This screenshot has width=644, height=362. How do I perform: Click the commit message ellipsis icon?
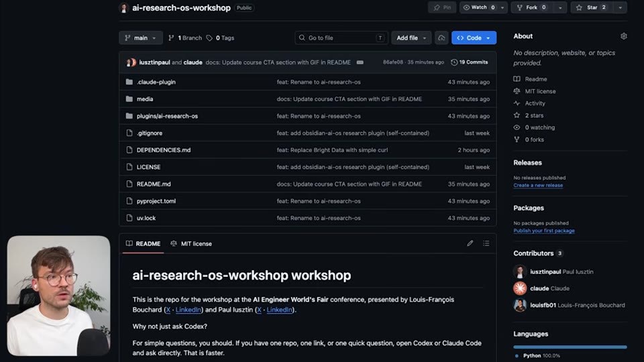point(360,62)
